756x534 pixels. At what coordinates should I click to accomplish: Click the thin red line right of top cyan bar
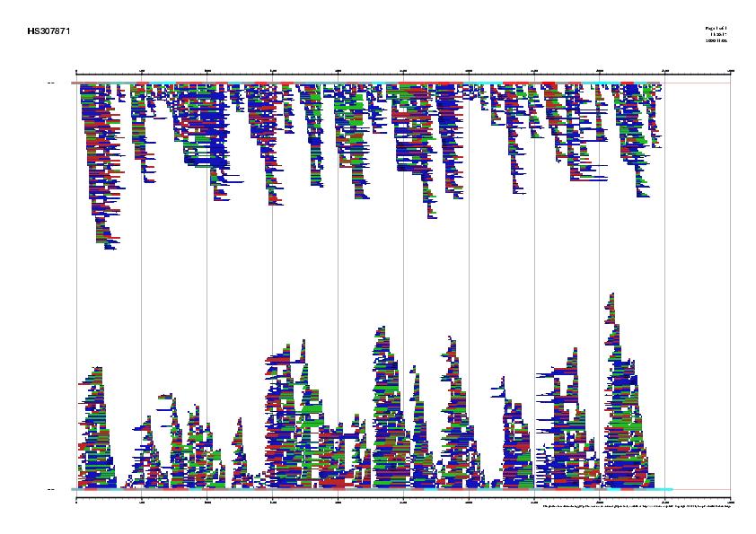point(699,83)
